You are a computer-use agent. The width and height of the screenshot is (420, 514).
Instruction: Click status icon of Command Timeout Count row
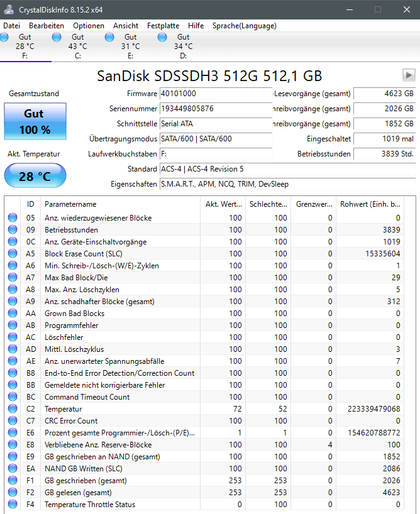[x=13, y=396]
